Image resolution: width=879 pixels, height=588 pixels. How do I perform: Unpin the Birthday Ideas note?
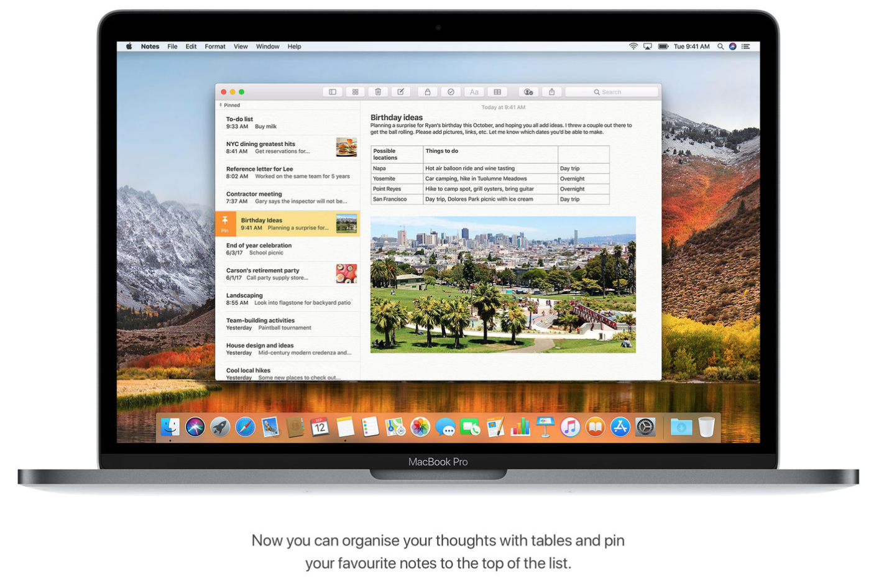tap(225, 224)
